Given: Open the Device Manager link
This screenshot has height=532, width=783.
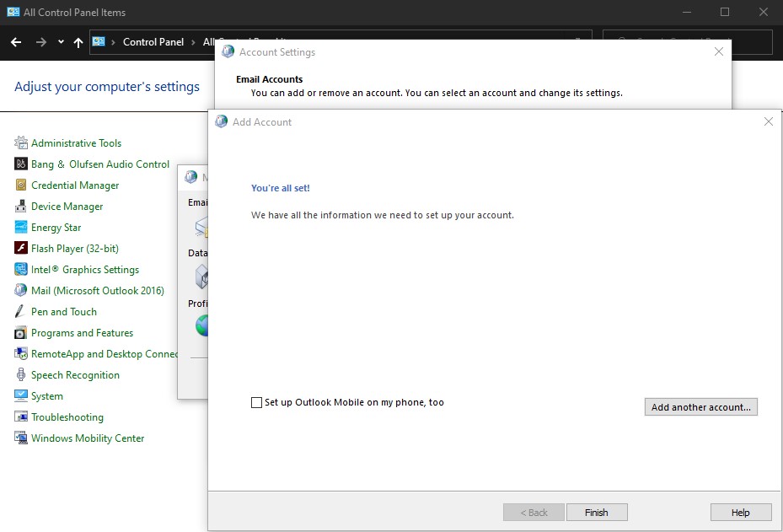Looking at the screenshot, I should click(x=67, y=206).
